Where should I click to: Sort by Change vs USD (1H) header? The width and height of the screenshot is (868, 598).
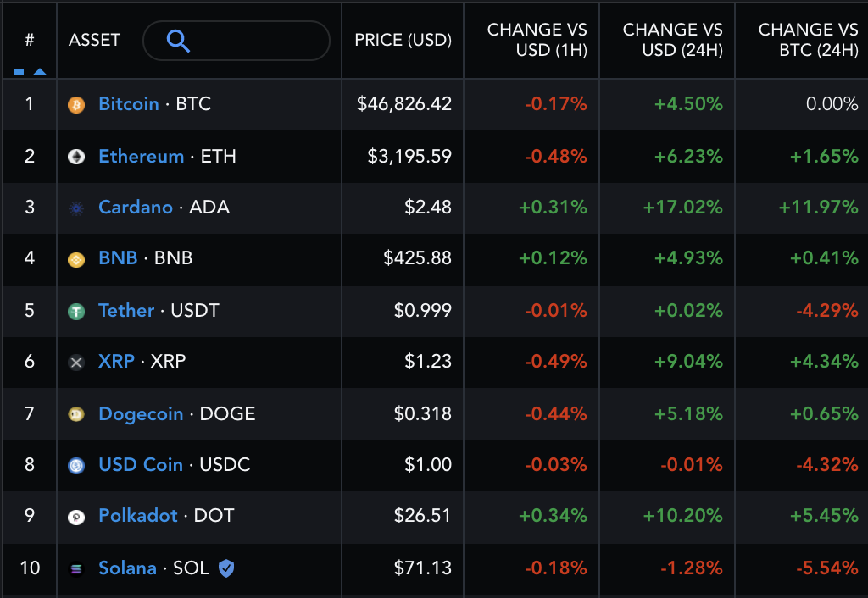click(537, 41)
